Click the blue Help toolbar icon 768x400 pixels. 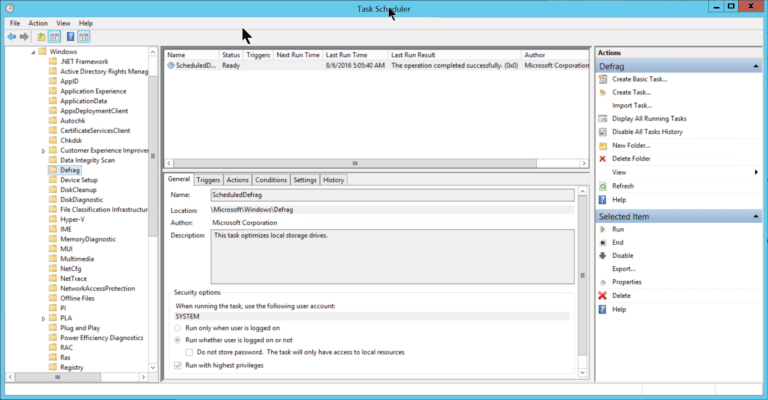(71, 37)
